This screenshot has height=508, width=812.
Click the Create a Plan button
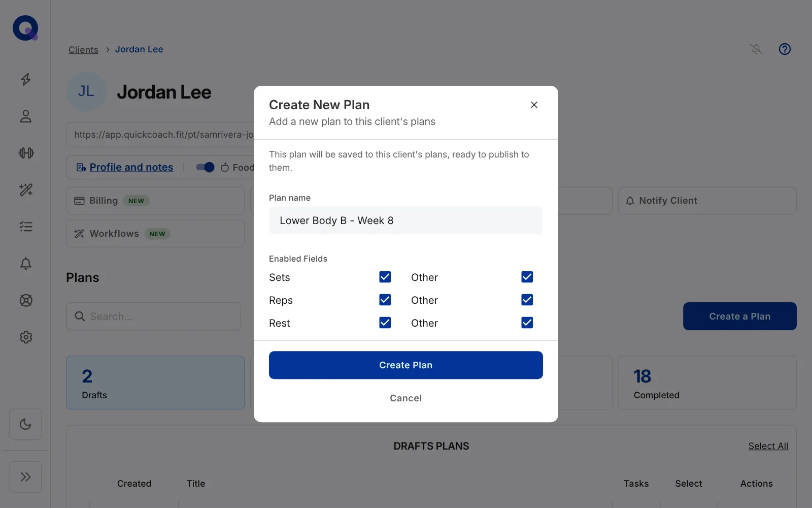tap(740, 316)
